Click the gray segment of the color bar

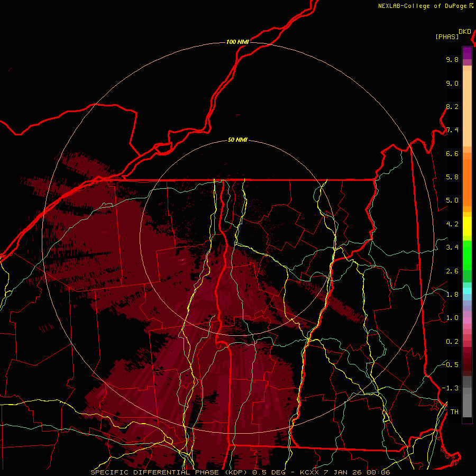tap(467, 397)
